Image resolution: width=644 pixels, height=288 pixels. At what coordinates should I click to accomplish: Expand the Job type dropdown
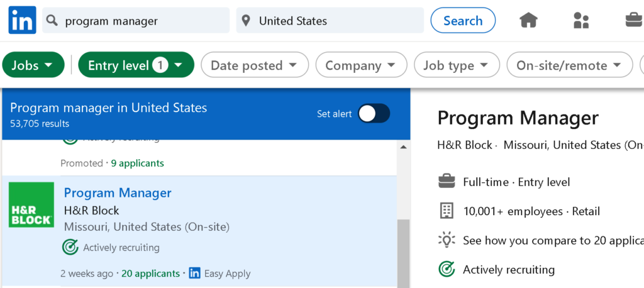pyautogui.click(x=457, y=65)
